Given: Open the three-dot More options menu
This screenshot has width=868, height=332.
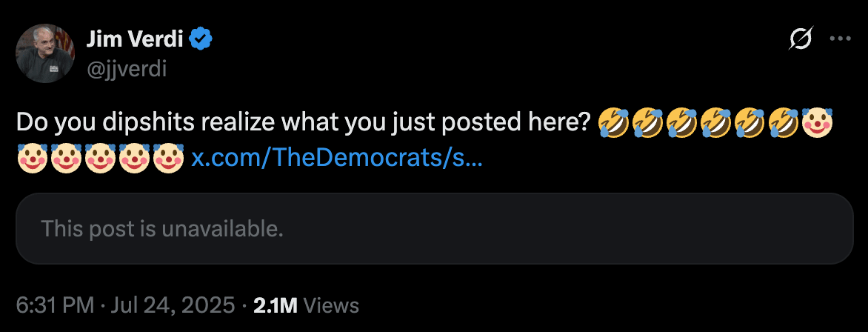Looking at the screenshot, I should click(841, 39).
